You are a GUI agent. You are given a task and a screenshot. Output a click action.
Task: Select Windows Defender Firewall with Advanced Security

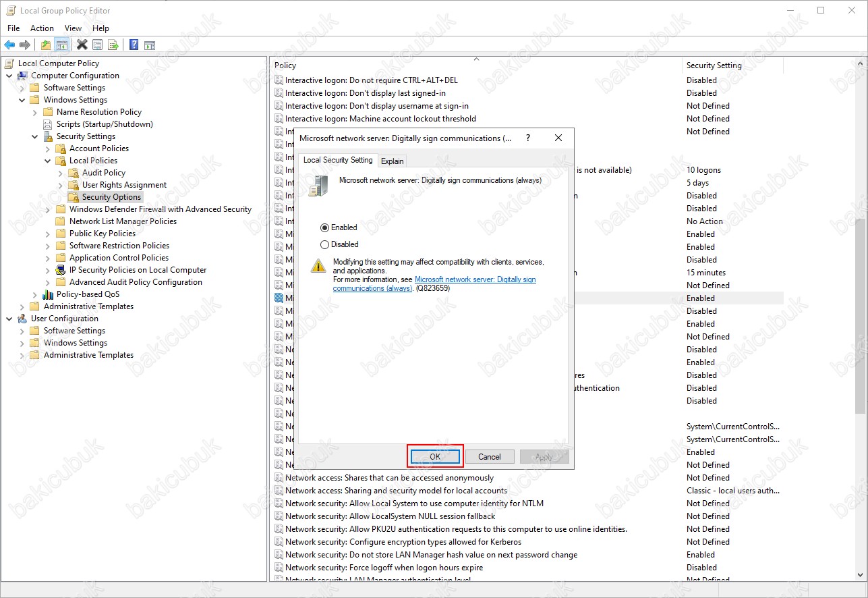click(161, 209)
